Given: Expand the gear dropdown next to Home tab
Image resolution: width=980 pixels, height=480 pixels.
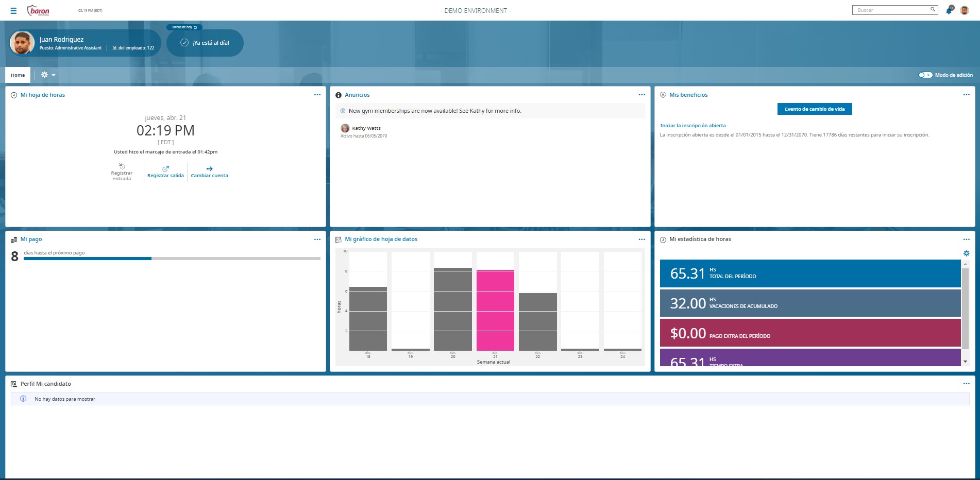Looking at the screenshot, I should click(48, 75).
